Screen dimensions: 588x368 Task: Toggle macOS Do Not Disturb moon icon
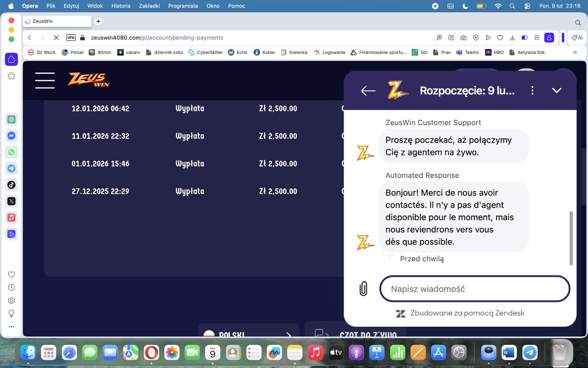tap(465, 6)
